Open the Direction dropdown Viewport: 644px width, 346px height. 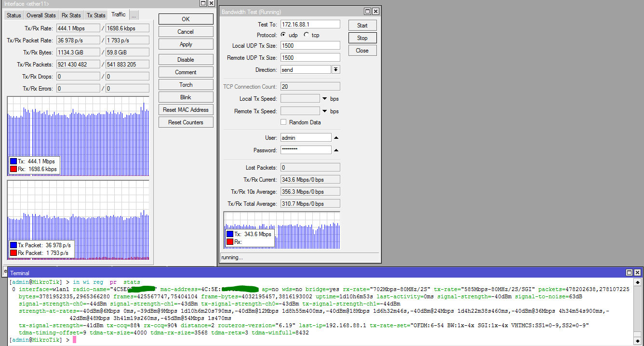tap(336, 69)
